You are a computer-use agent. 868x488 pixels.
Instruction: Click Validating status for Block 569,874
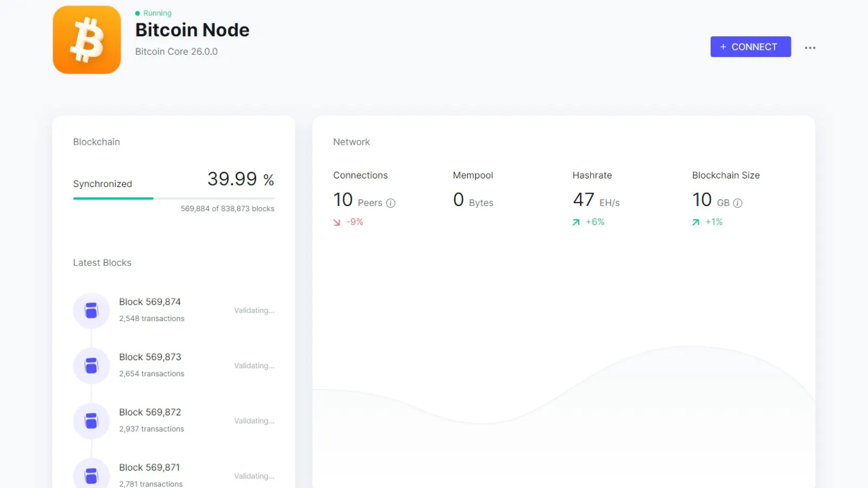coord(254,311)
